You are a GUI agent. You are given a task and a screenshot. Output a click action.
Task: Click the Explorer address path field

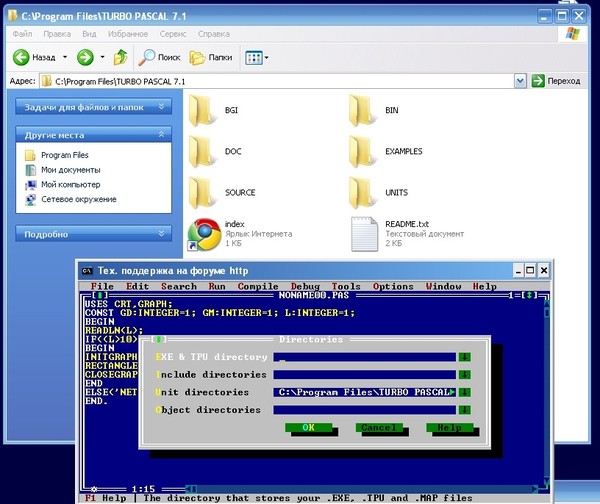(x=277, y=81)
